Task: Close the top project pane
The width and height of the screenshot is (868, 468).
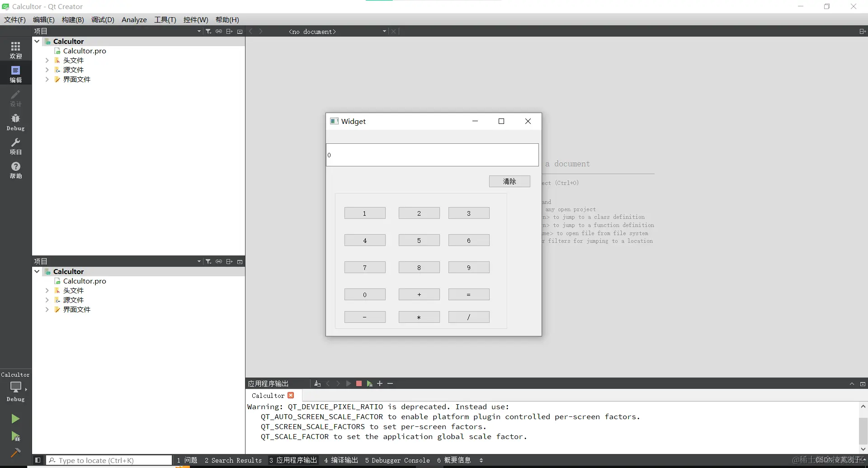Action: pos(240,31)
